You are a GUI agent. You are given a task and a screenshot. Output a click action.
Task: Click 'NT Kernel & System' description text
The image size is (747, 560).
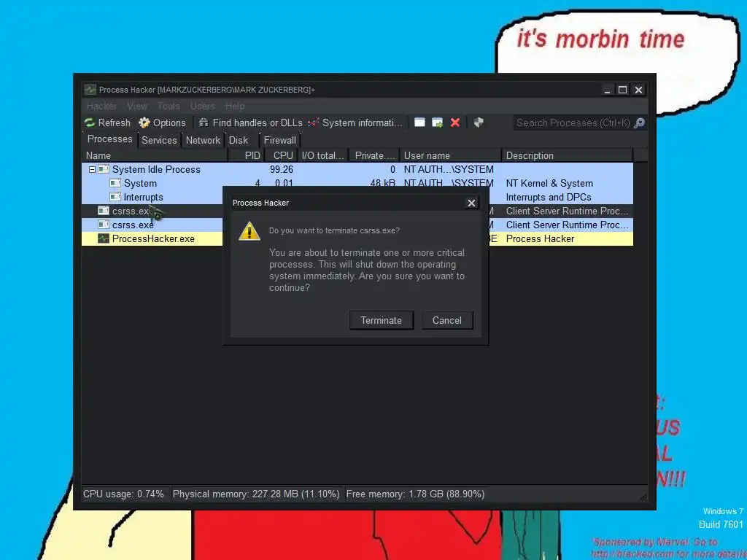click(549, 183)
